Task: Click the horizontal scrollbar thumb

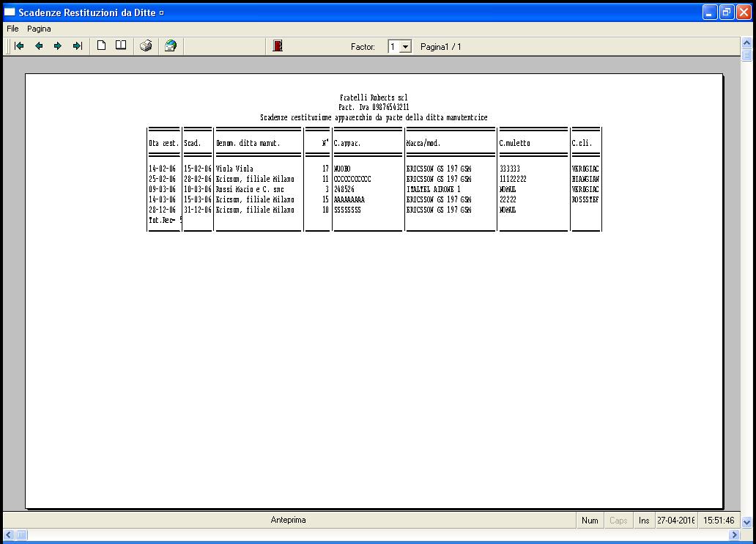Action: point(21,534)
